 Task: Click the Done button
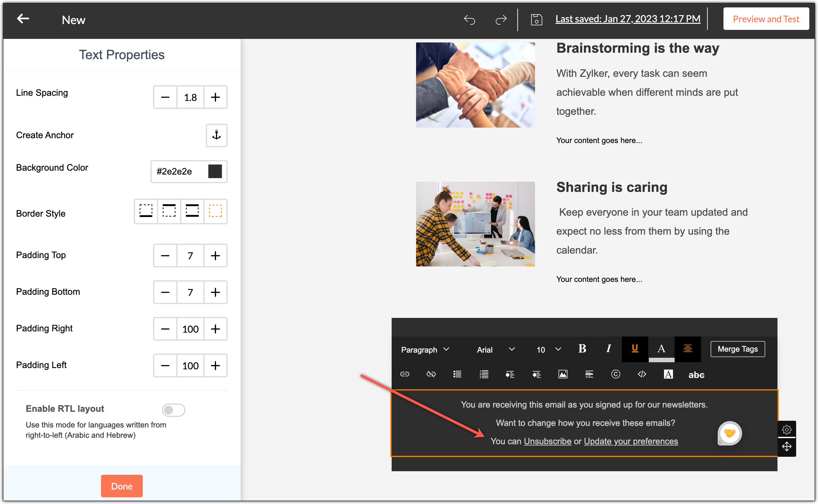pos(122,486)
